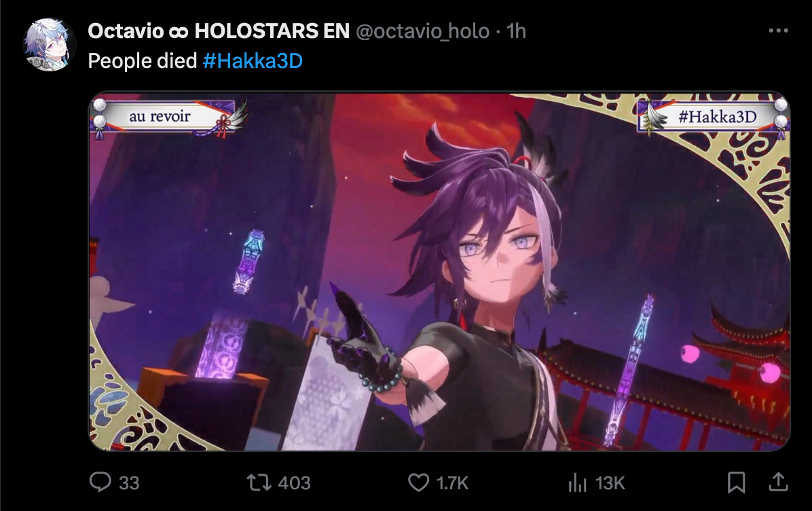Screen dimensions: 812x511
Task: Bookmark this post
Action: (736, 482)
